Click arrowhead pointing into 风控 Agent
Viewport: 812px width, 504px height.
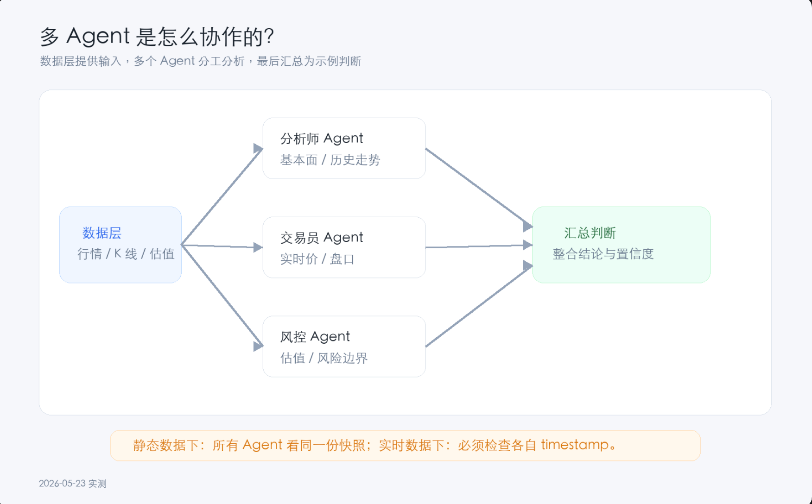tap(258, 346)
